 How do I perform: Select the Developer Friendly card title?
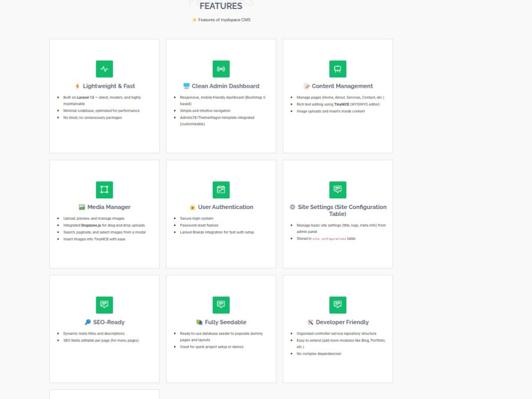342,322
